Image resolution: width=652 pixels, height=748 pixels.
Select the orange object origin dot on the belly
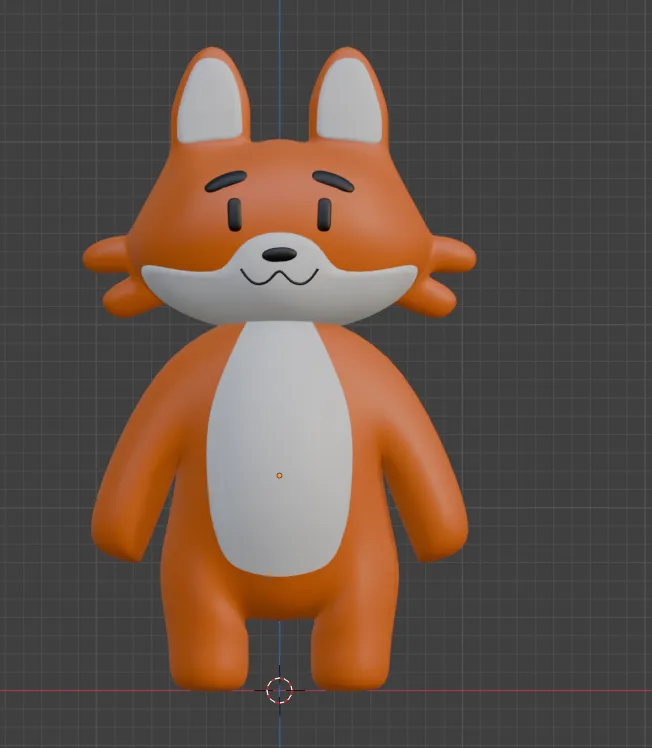[x=279, y=476]
